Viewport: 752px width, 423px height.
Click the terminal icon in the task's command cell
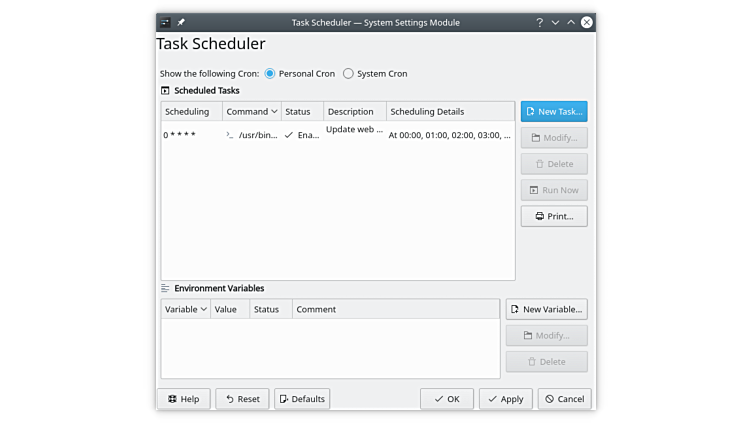click(230, 134)
